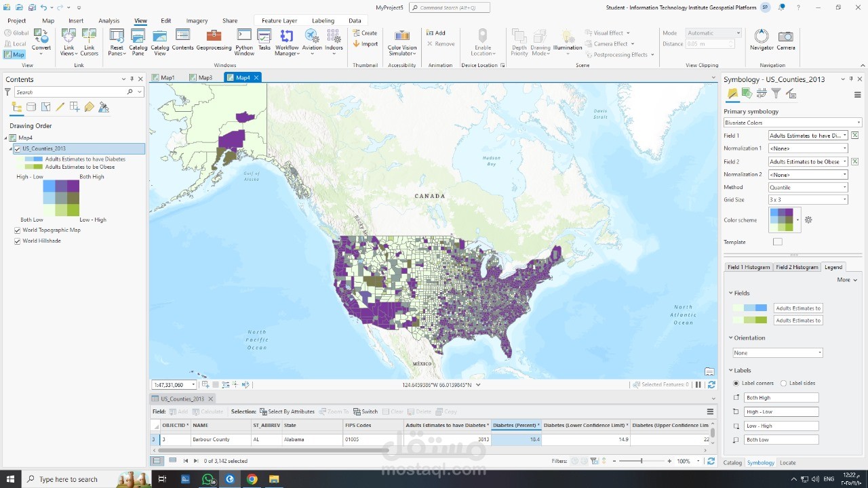Launch the Python Window
Screen dimensions: 868x488
tap(244, 41)
